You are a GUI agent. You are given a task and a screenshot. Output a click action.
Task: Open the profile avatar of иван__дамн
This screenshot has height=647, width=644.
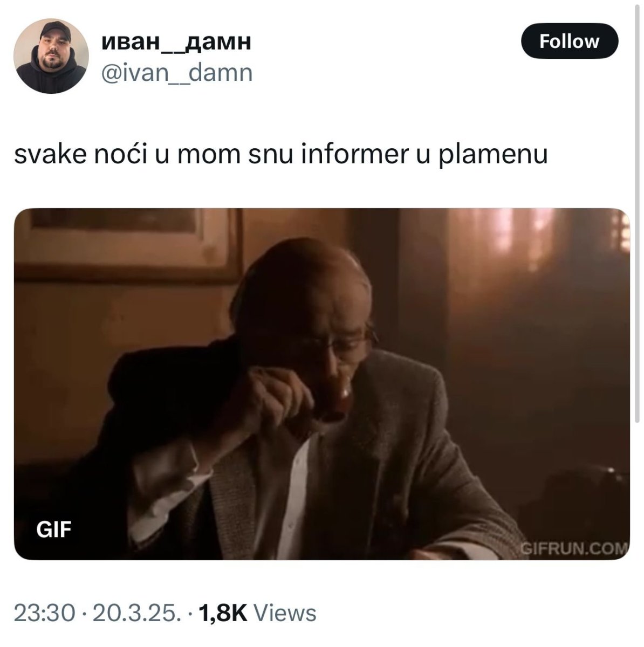51,56
